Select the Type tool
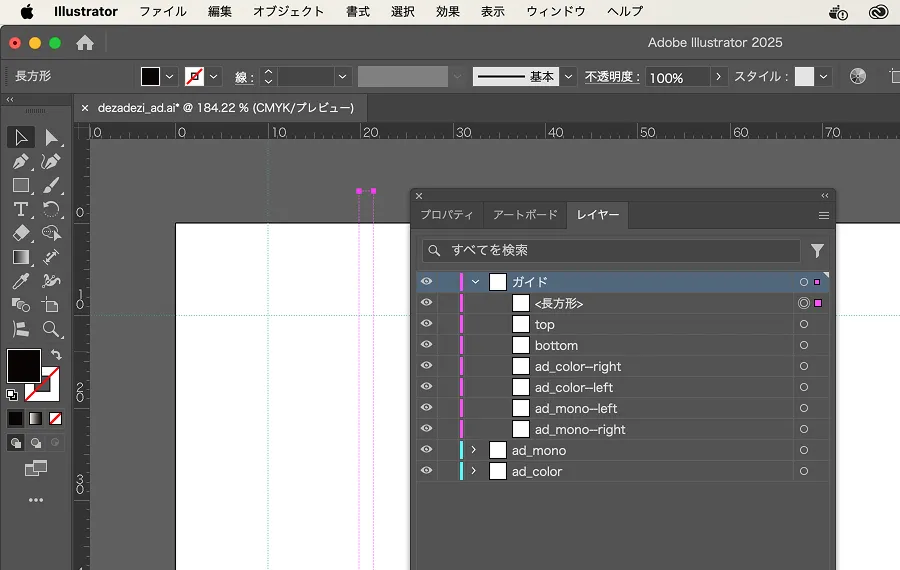Viewport: 900px width, 570px height. click(20, 209)
